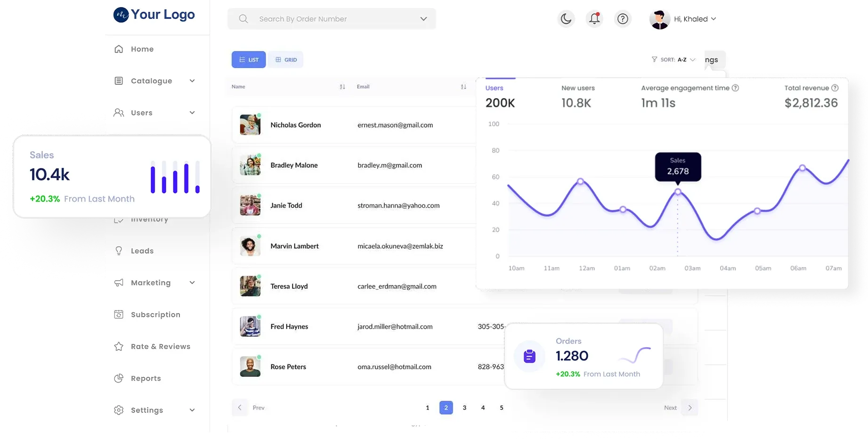This screenshot has height=439, width=868.
Task: Switch to GRID view
Action: [286, 60]
